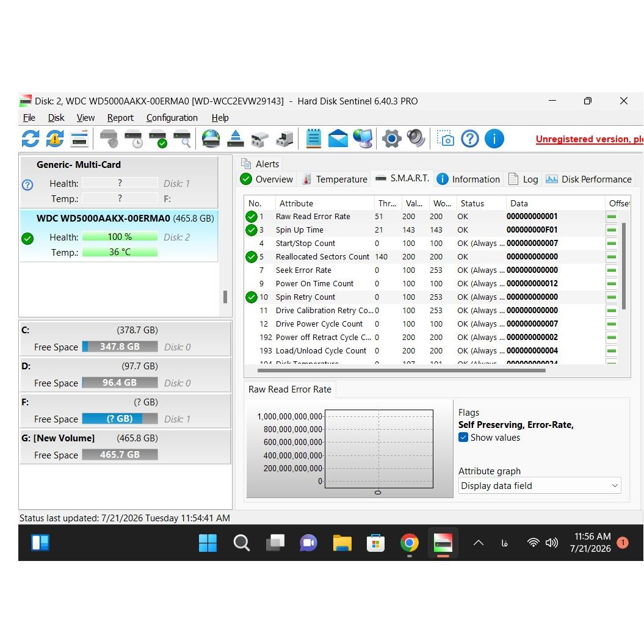Select WDC WD5000AAKX-00ERMA0 disk entry

coord(119,236)
